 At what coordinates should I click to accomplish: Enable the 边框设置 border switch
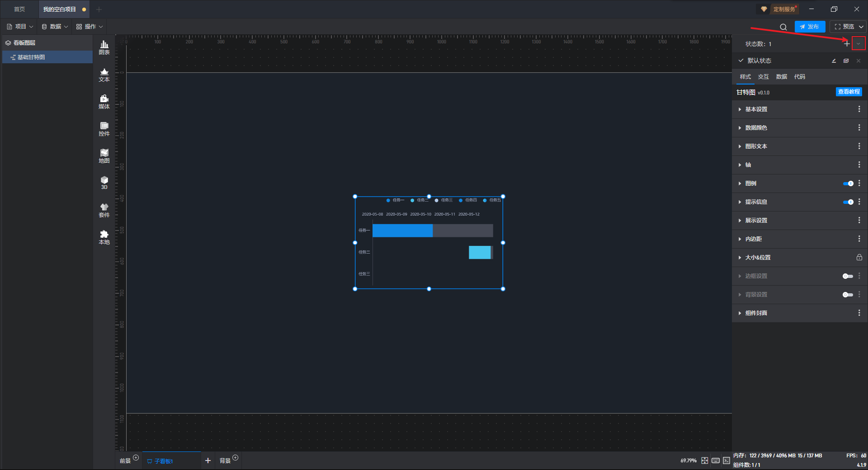tap(848, 276)
